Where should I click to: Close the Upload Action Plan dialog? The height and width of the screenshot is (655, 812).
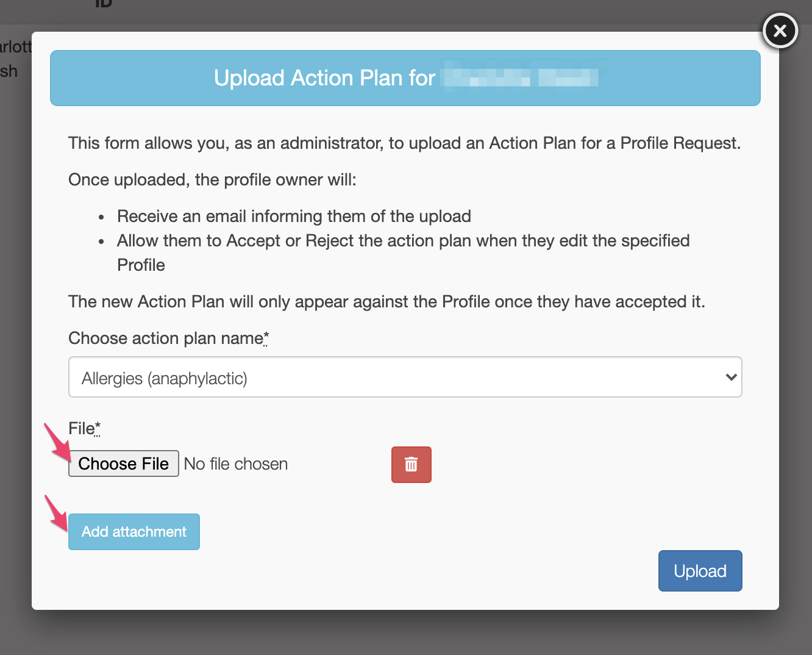tap(780, 31)
